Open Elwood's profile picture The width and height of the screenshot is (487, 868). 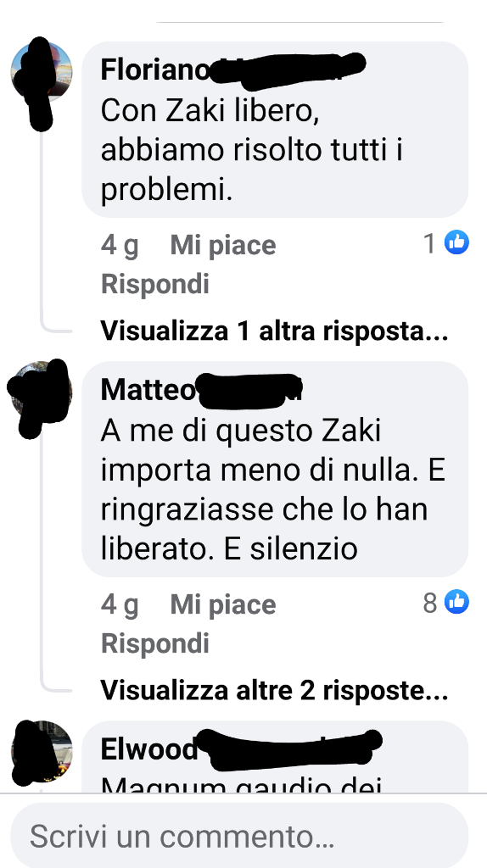tap(42, 751)
